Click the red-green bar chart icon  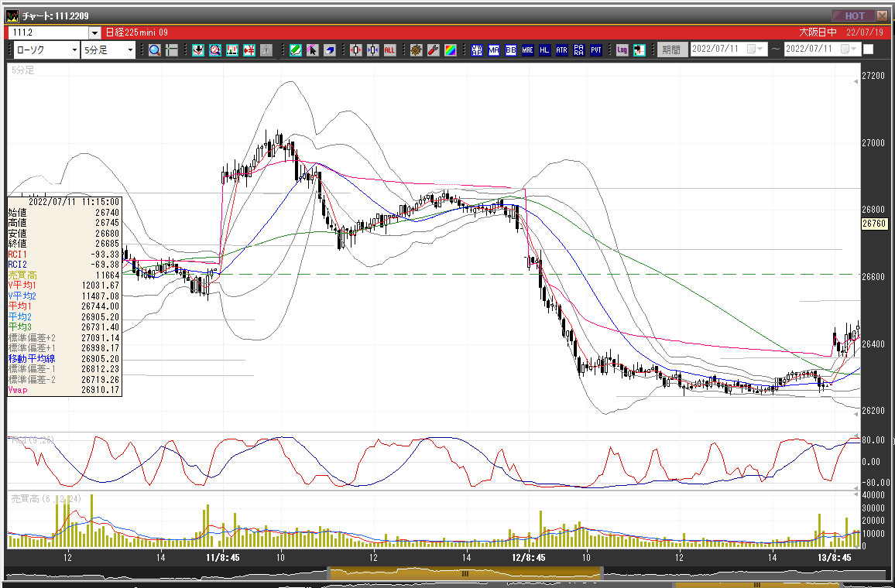point(232,50)
